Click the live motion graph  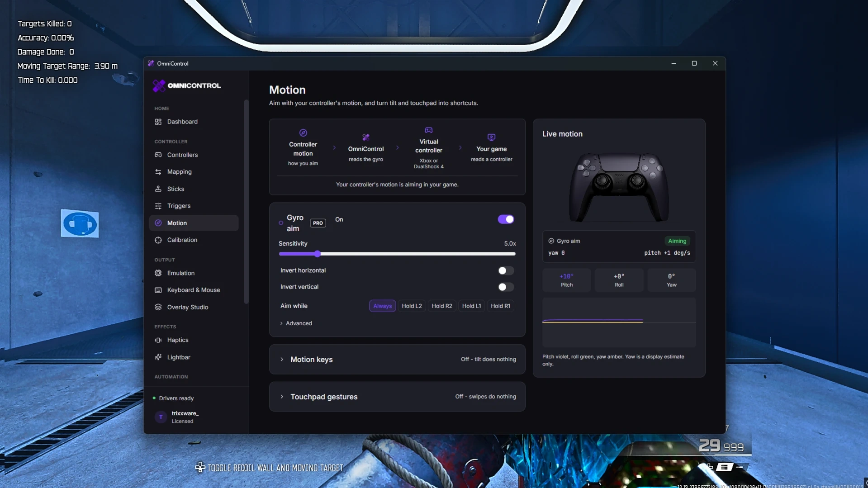pyautogui.click(x=619, y=322)
